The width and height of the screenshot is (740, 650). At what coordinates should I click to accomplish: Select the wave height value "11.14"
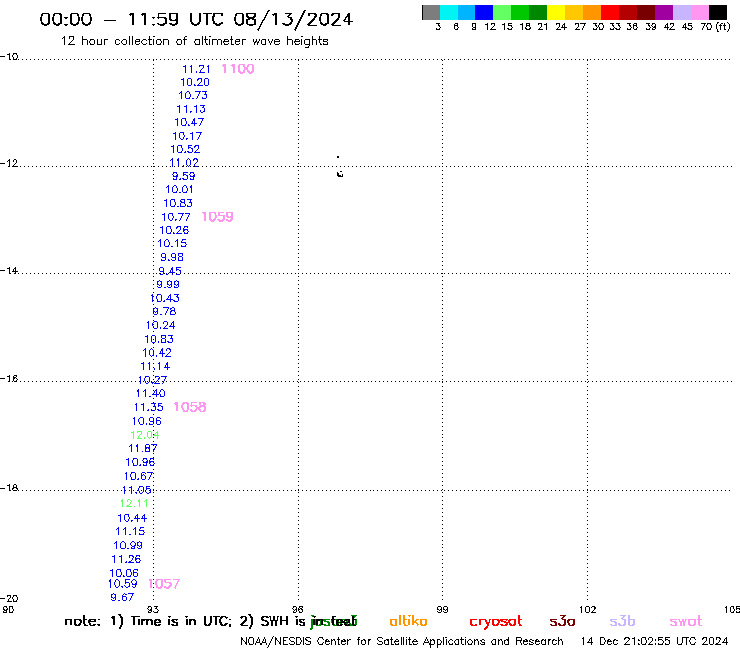(x=155, y=366)
